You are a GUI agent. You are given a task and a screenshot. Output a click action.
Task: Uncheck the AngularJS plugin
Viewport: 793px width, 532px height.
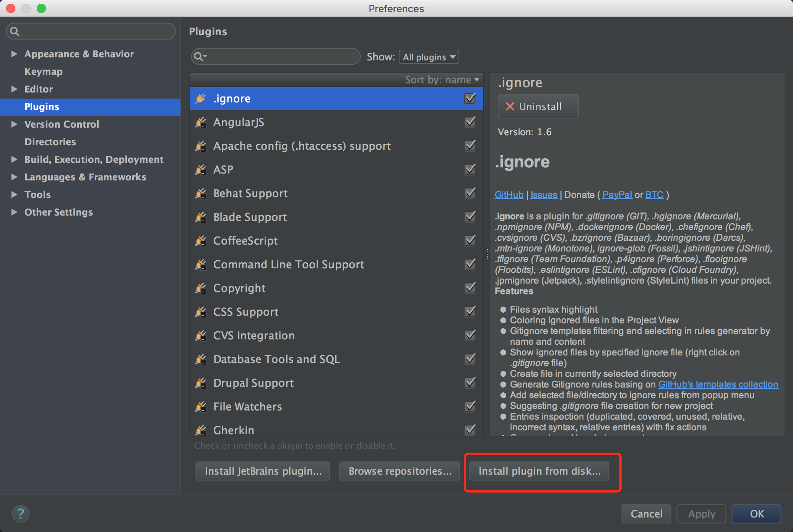click(470, 122)
